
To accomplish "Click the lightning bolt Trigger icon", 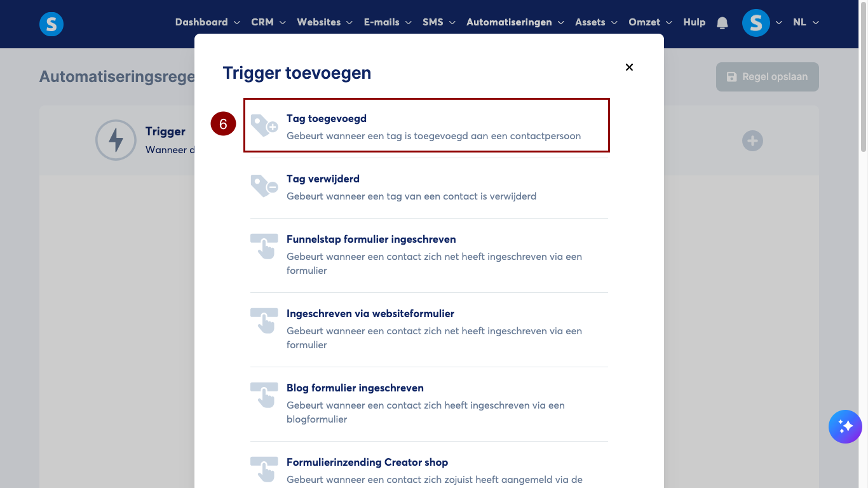I will pos(116,140).
